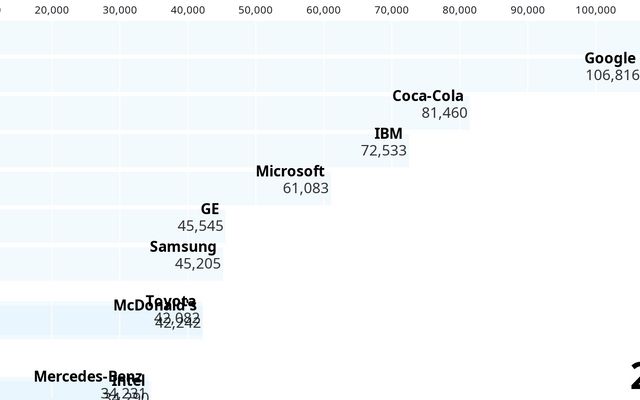Click the 50,000 axis tick label

[x=256, y=10]
